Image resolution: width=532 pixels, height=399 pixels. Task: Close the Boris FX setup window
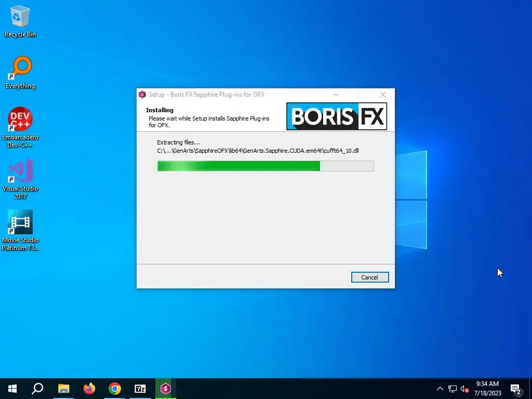point(383,95)
